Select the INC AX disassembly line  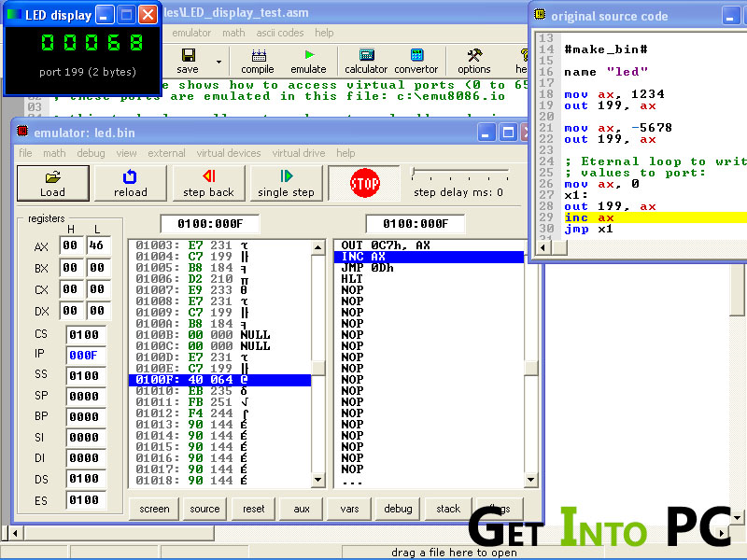point(429,257)
